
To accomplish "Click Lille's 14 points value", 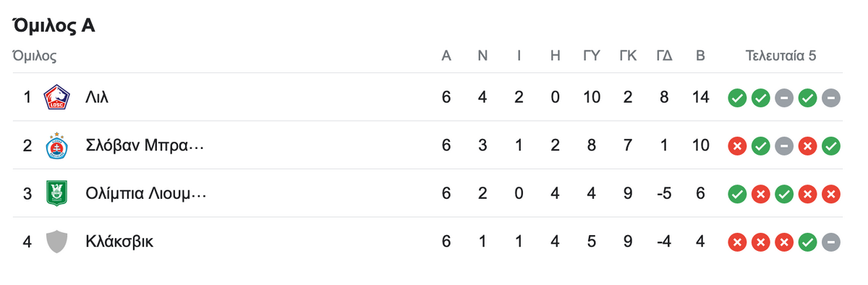I will coord(700,97).
